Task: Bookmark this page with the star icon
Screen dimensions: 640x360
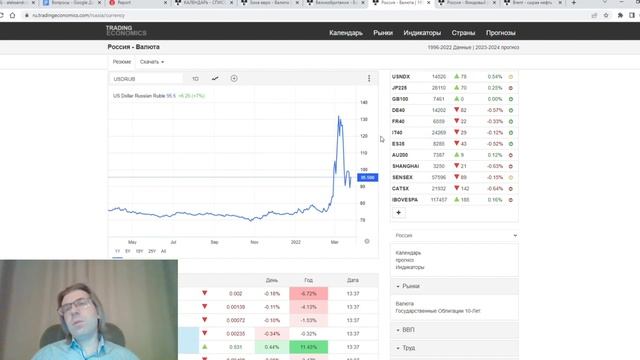Action: [x=606, y=16]
